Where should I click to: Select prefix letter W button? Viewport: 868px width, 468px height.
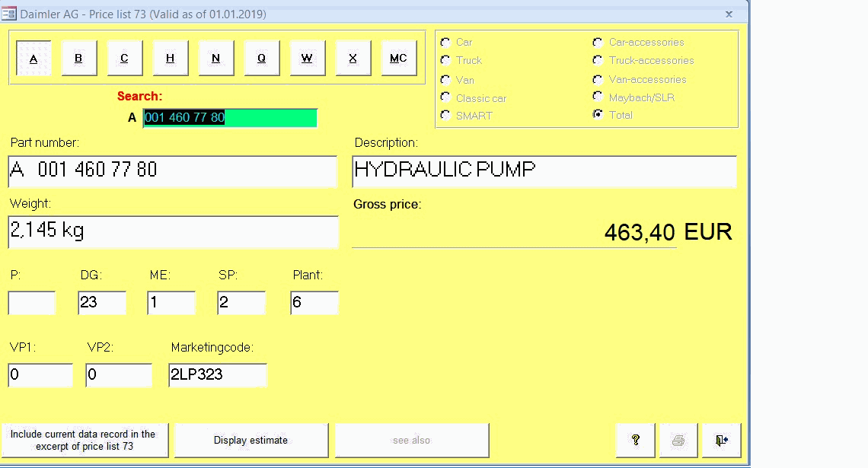point(308,58)
